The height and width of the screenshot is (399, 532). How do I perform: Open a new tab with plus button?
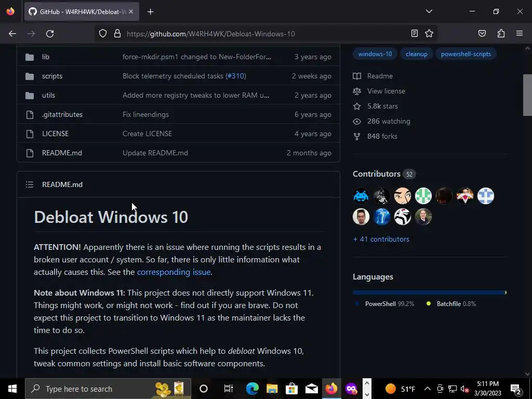[150, 12]
